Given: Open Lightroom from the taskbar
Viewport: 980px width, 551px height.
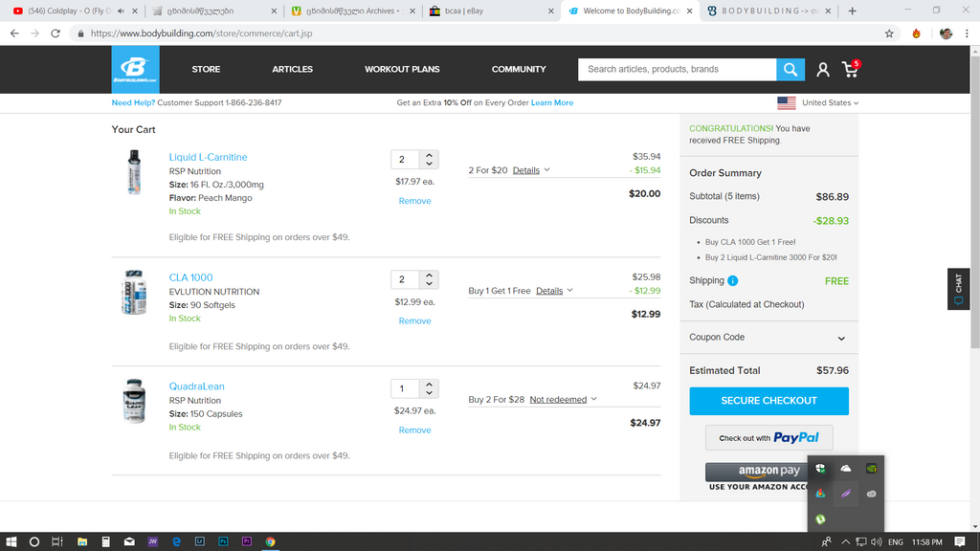Looking at the screenshot, I should click(x=199, y=541).
